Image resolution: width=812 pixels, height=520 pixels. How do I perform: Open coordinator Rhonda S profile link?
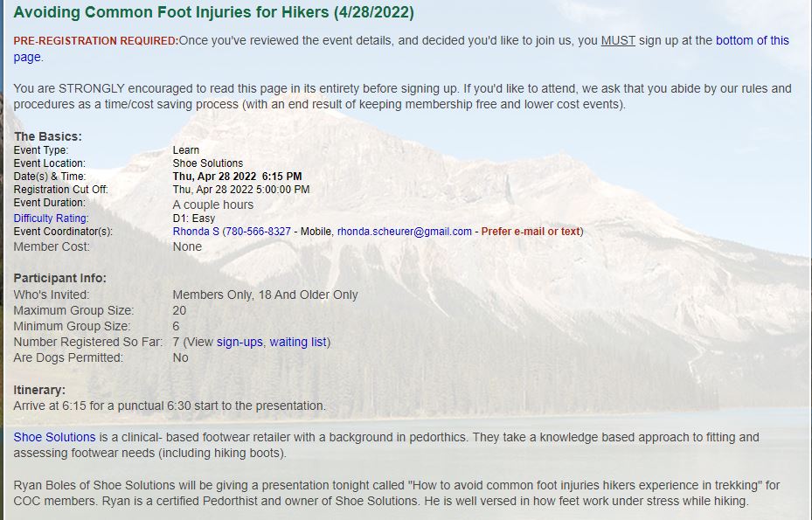(196, 232)
